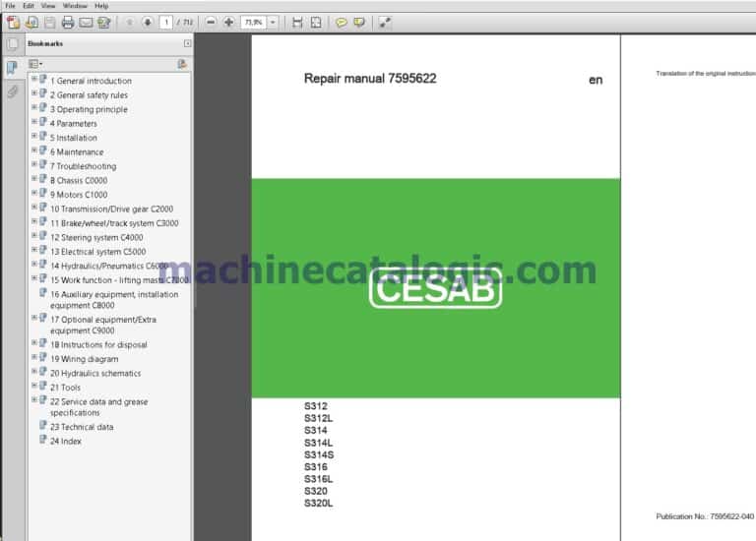The image size is (756, 541).
Task: Click the Highlight text tool icon
Action: click(x=359, y=23)
